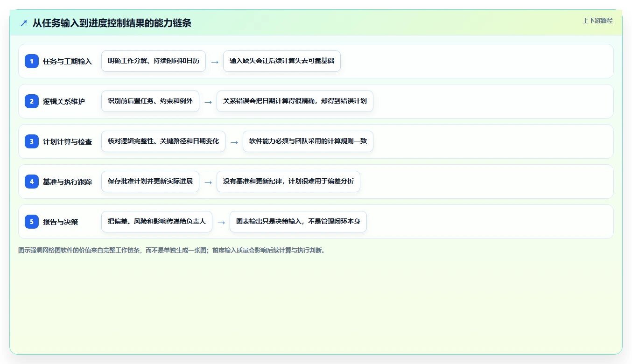Click the 软件能力必须与团队采用的计算规则一致 box
Image resolution: width=632 pixels, height=364 pixels.
[x=308, y=141]
